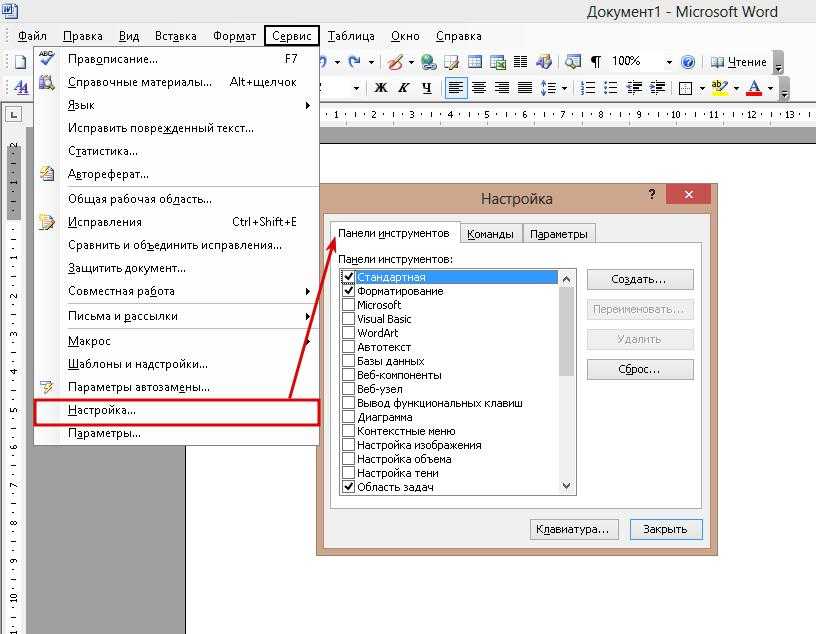Screen dimensions: 816x634
Task: Click the Redo arrow icon
Action: click(355, 62)
